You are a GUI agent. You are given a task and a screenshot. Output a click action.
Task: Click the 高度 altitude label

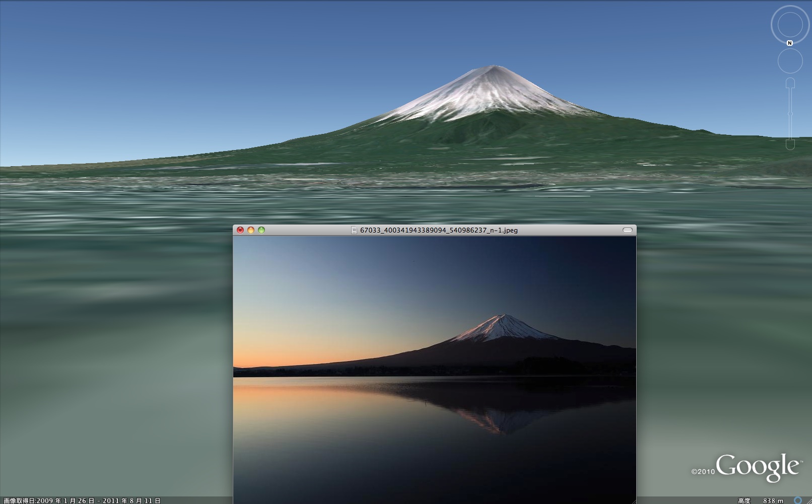744,500
